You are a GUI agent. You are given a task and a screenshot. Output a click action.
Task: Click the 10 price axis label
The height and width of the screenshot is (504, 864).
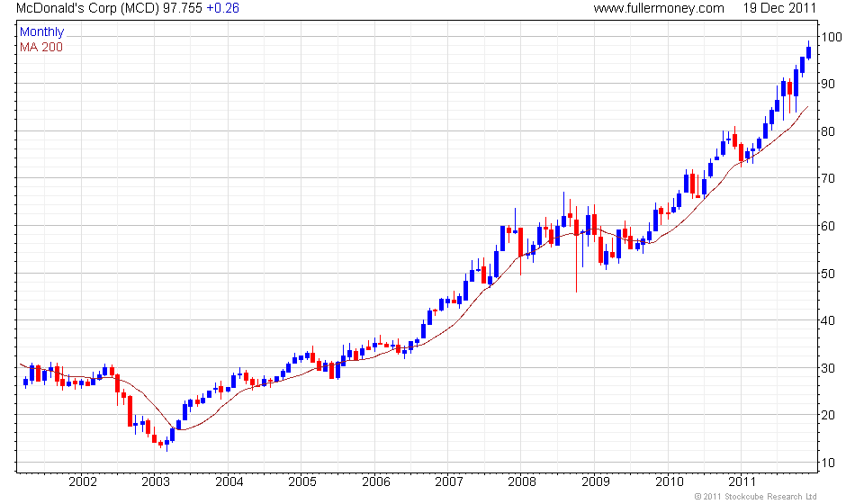tap(828, 463)
